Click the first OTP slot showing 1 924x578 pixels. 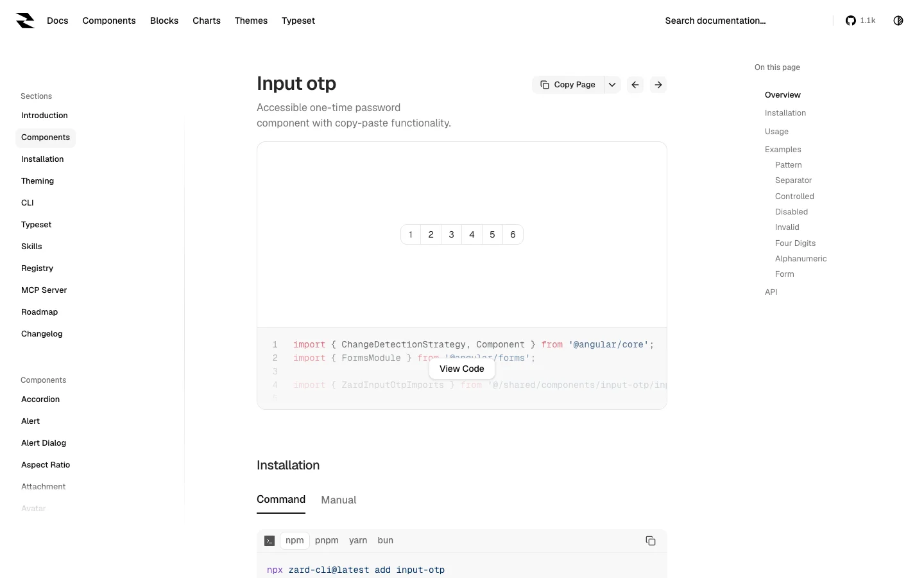pyautogui.click(x=411, y=234)
